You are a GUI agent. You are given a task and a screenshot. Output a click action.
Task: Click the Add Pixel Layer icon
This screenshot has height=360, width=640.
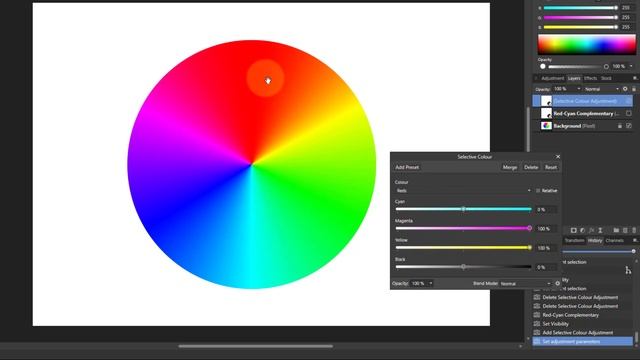[x=625, y=231]
